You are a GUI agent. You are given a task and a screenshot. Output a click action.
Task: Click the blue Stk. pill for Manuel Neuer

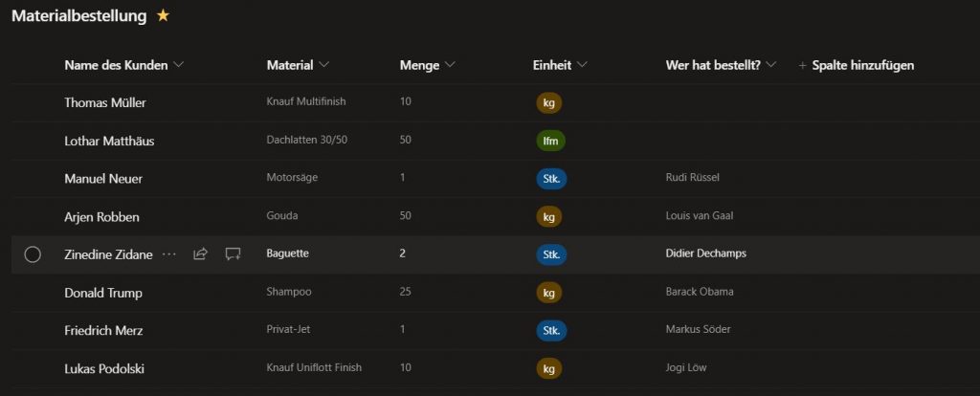(551, 179)
